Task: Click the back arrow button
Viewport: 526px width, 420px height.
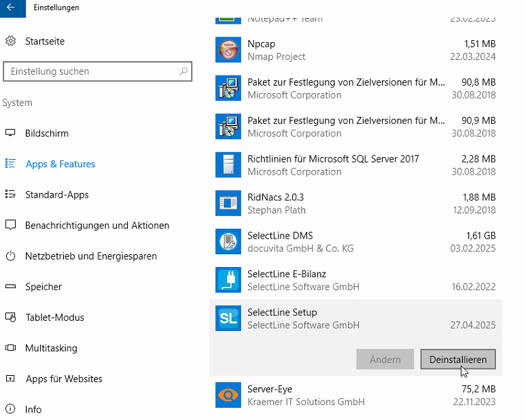Action: 12,7
